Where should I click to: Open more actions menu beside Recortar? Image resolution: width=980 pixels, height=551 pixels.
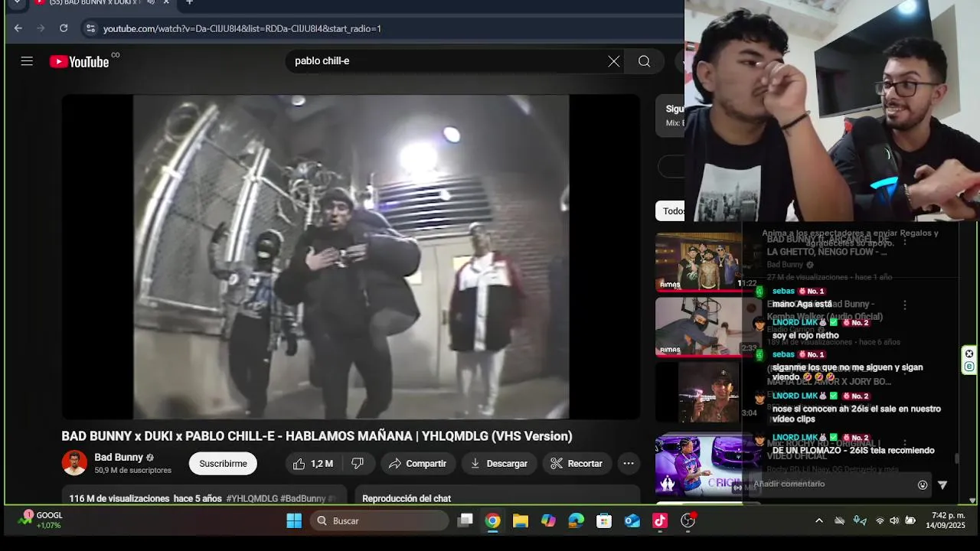pos(629,464)
